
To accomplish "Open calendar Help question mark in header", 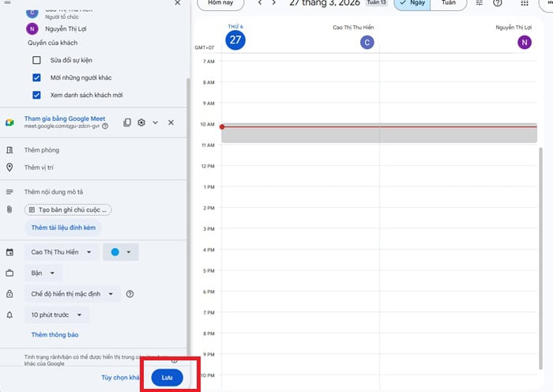I will (x=498, y=3).
